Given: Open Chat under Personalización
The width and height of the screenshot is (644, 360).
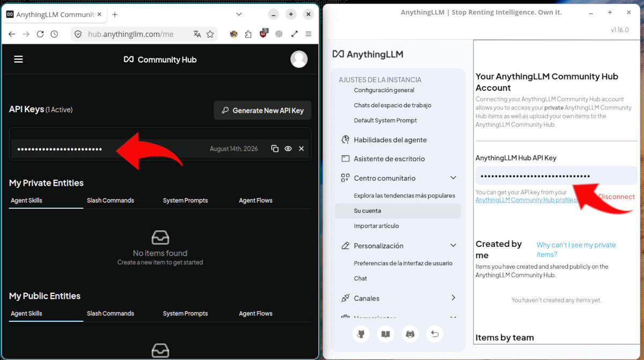Looking at the screenshot, I should [361, 278].
